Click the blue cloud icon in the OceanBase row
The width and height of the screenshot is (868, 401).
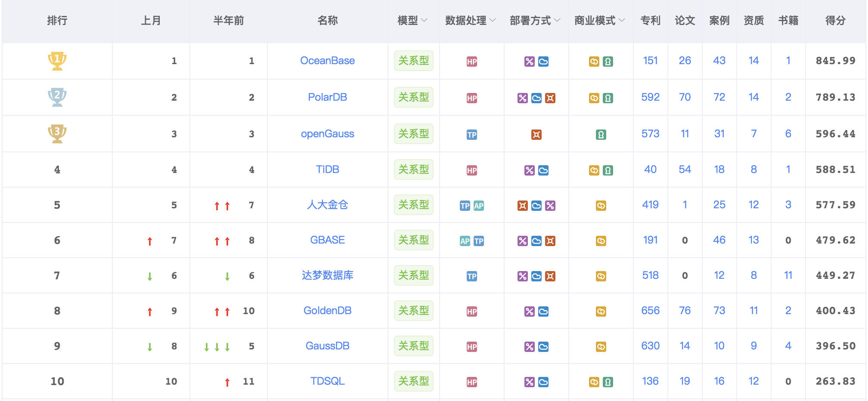543,62
